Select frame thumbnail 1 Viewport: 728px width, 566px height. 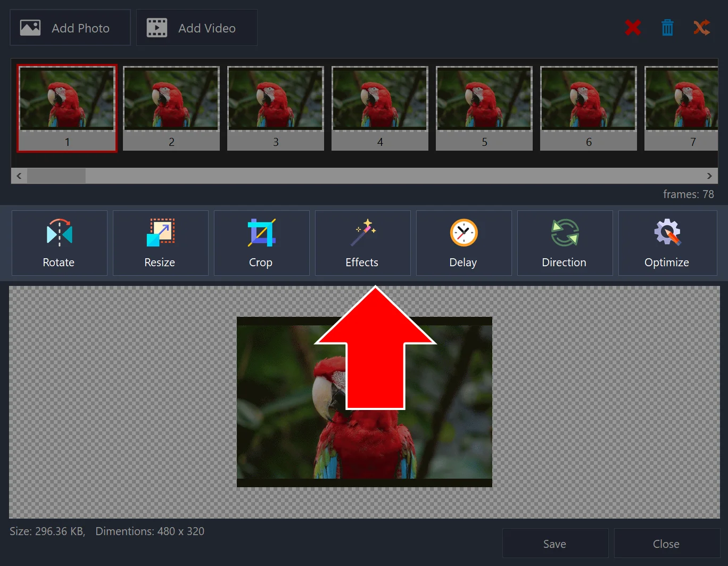coord(67,109)
